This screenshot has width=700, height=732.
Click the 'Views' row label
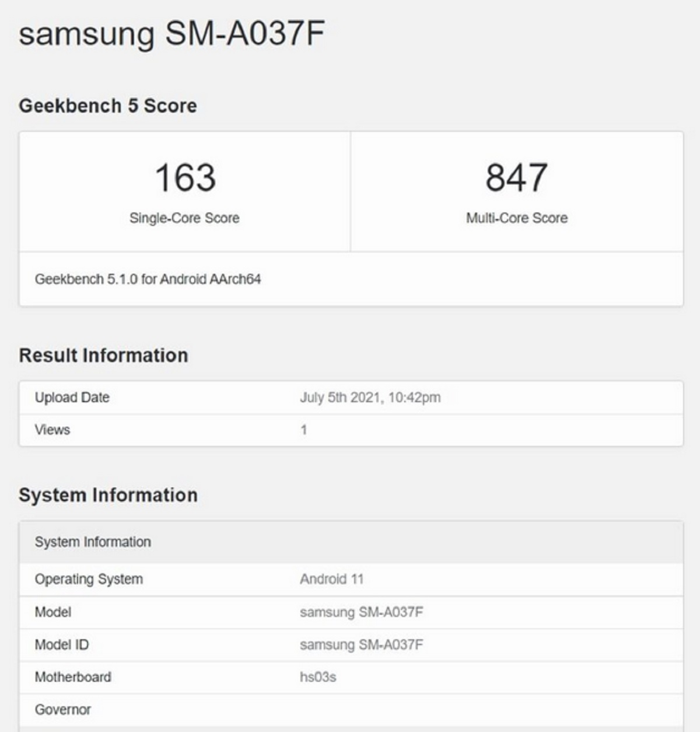pyautogui.click(x=52, y=430)
